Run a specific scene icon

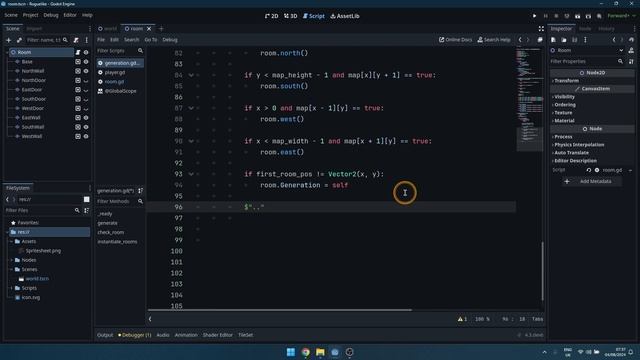point(588,16)
